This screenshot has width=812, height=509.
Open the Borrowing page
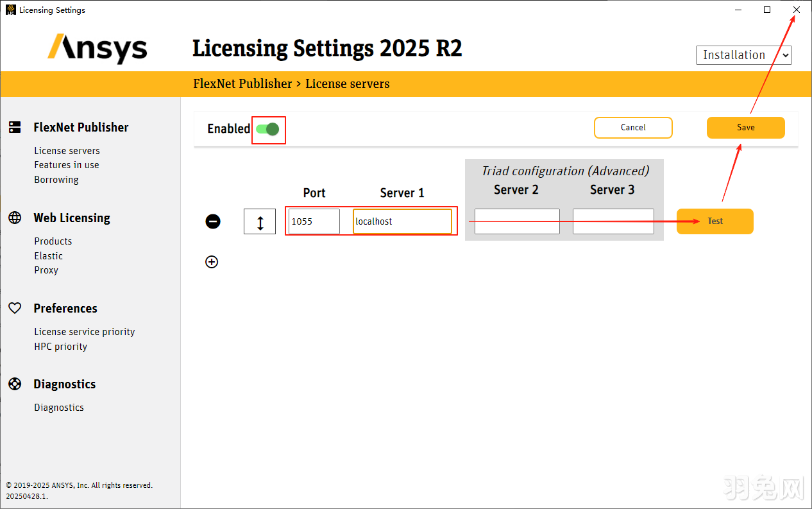56,179
